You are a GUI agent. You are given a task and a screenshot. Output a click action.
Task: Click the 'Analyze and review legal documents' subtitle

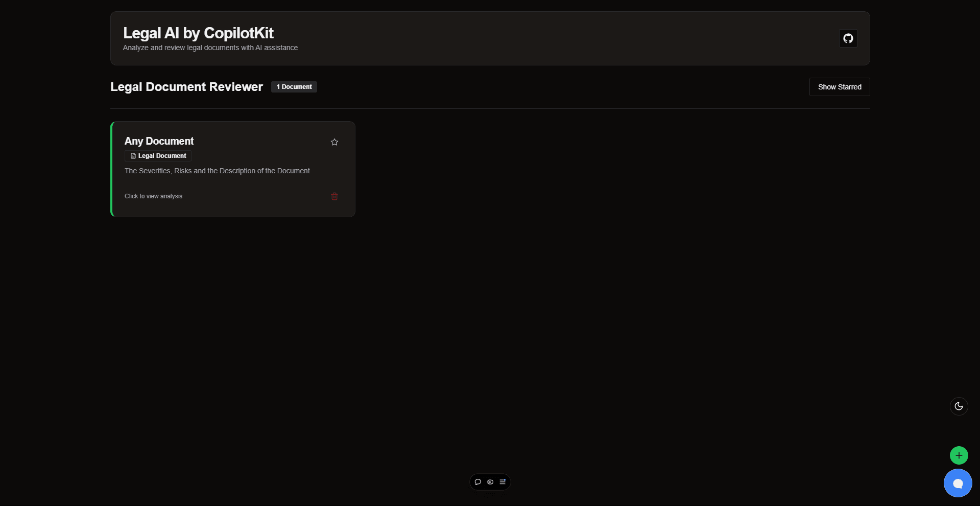pos(210,48)
